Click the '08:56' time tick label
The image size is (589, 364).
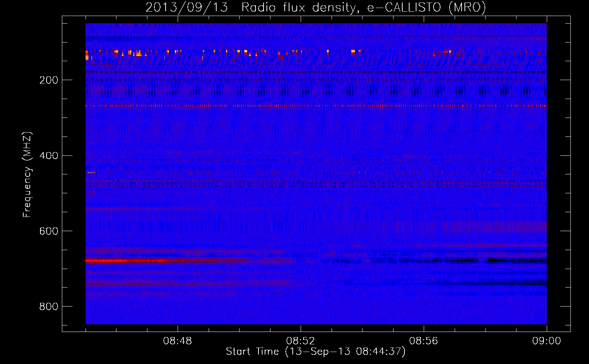coord(424,341)
